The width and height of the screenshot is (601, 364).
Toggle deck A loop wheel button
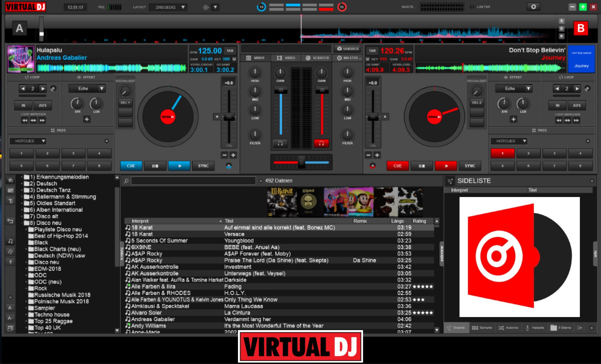[x=53, y=89]
